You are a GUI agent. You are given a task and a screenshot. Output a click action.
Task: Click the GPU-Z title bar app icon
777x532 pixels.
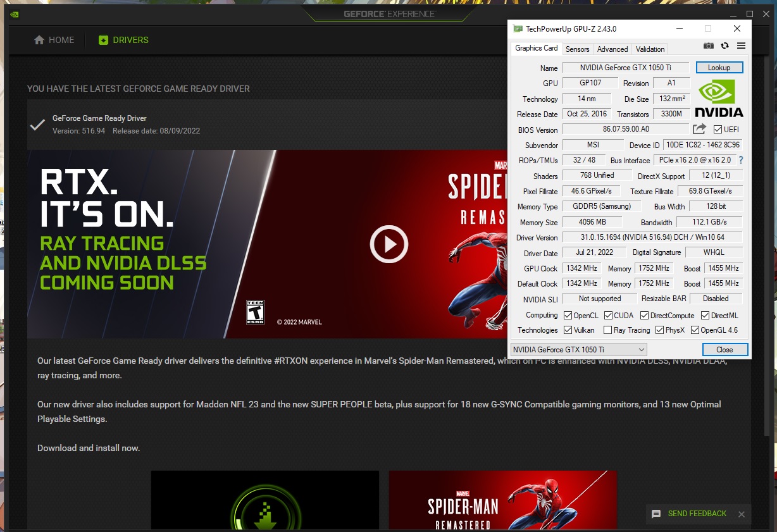click(x=518, y=29)
